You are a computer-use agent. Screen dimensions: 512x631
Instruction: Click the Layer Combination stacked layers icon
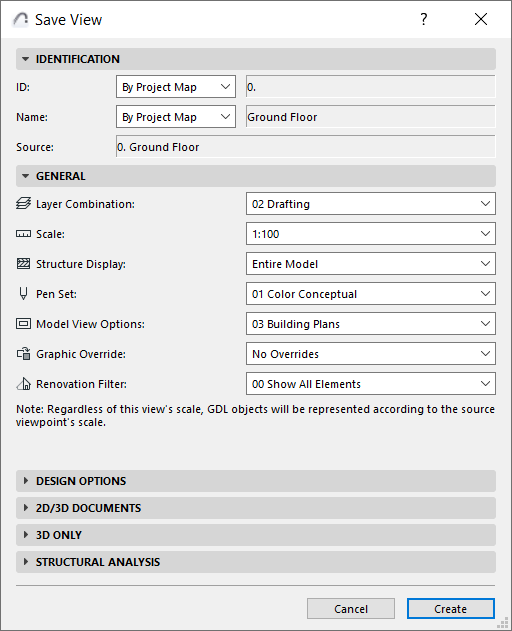click(23, 204)
